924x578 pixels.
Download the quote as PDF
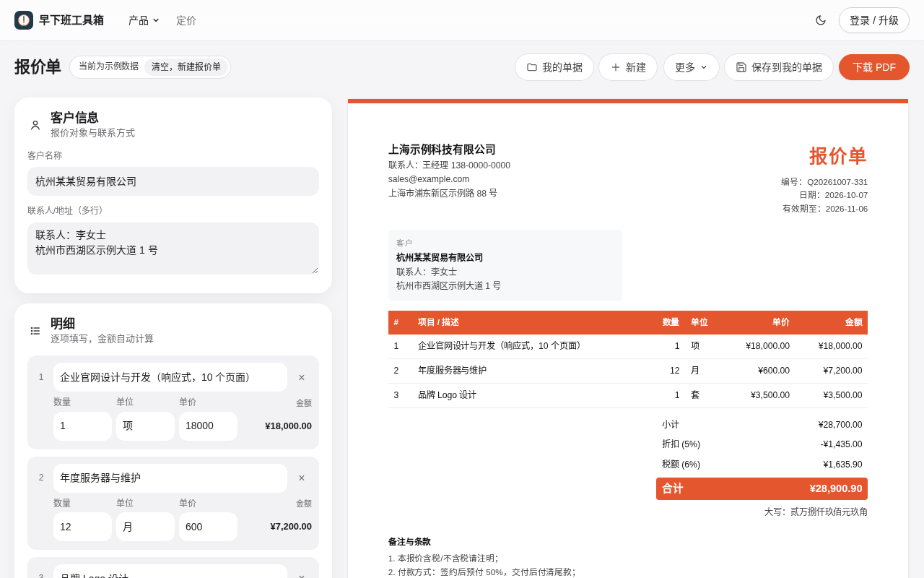[874, 67]
